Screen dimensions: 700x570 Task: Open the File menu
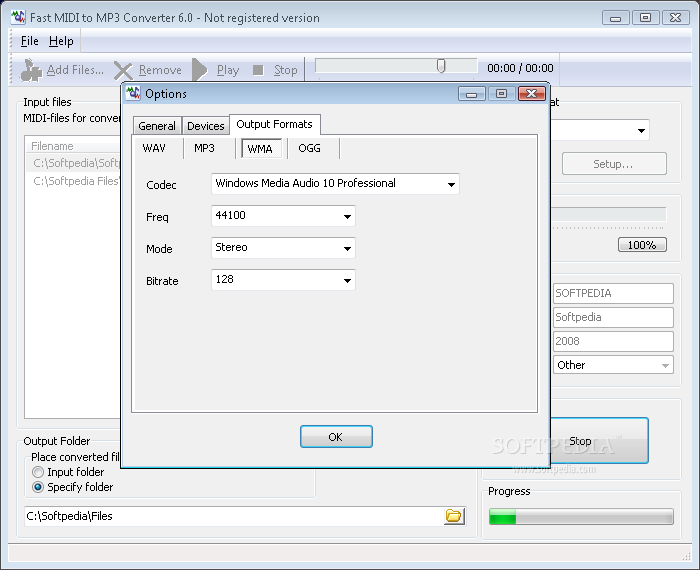click(x=29, y=41)
